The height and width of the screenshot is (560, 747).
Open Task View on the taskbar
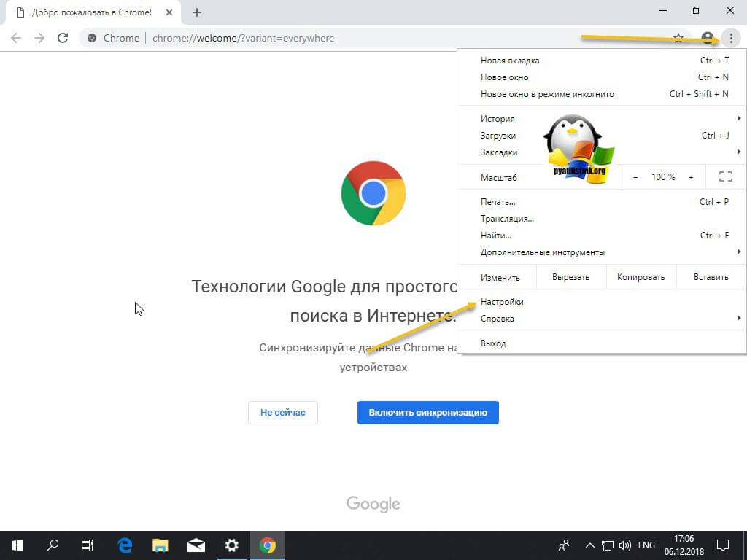88,545
